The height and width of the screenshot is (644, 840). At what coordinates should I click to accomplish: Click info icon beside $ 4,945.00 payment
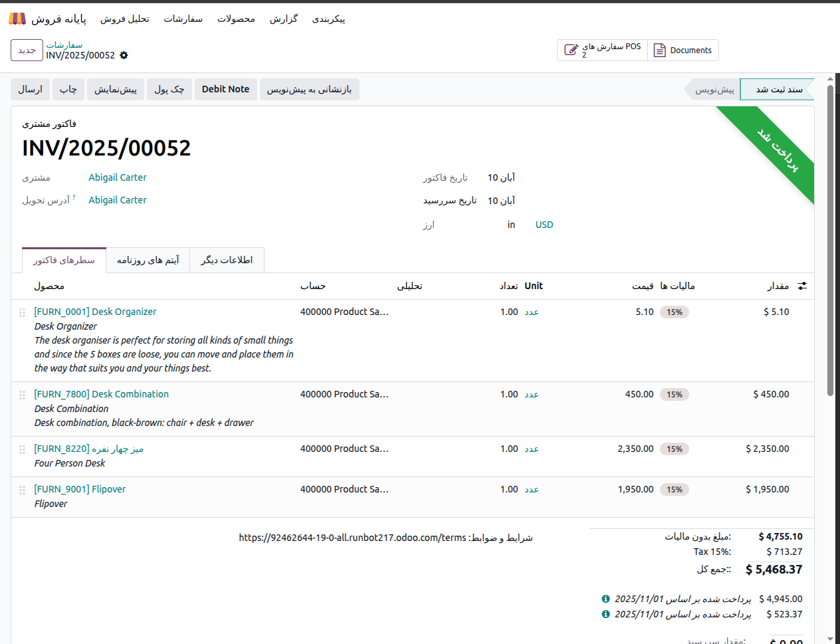point(605,599)
